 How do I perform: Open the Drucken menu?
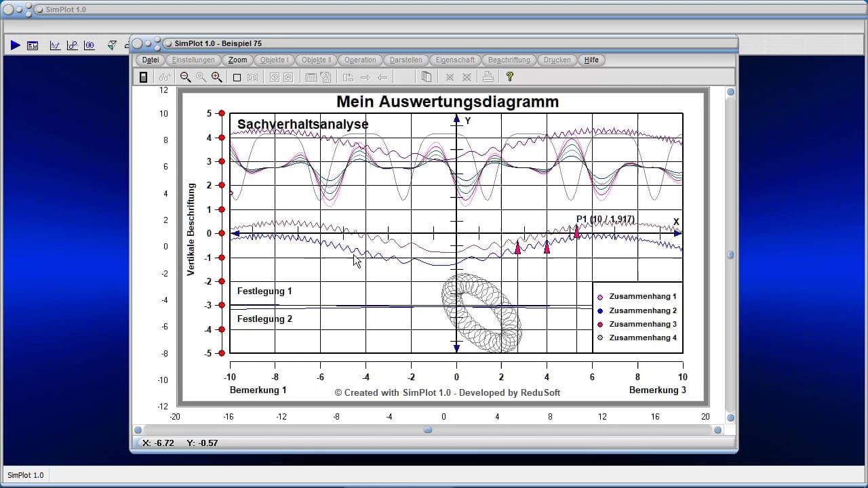557,60
